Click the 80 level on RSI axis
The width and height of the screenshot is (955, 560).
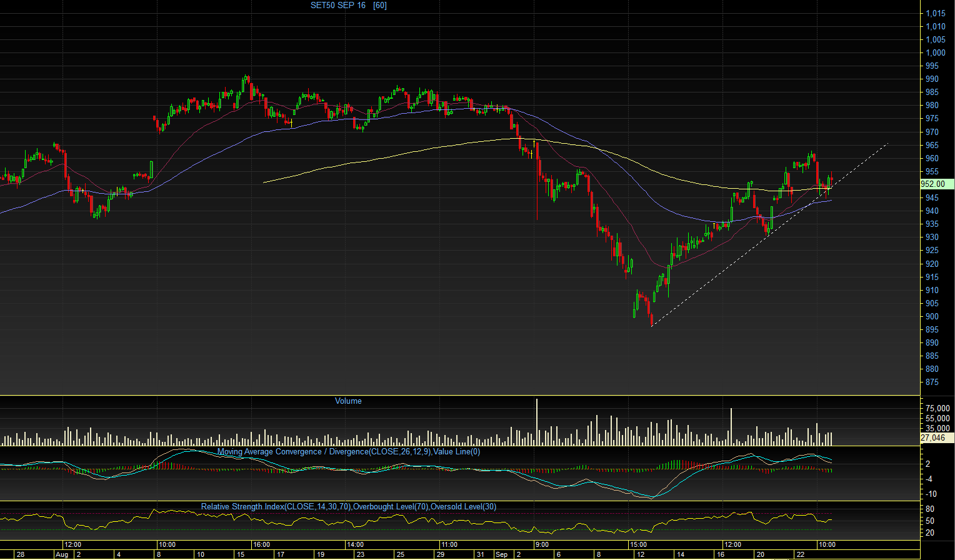pyautogui.click(x=930, y=509)
